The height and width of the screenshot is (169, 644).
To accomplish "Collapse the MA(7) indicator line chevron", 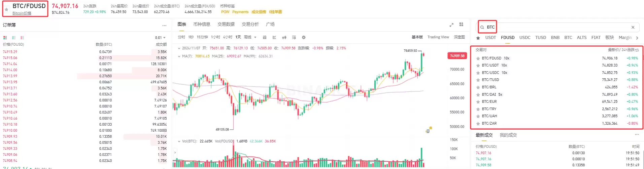I will (179, 56).
